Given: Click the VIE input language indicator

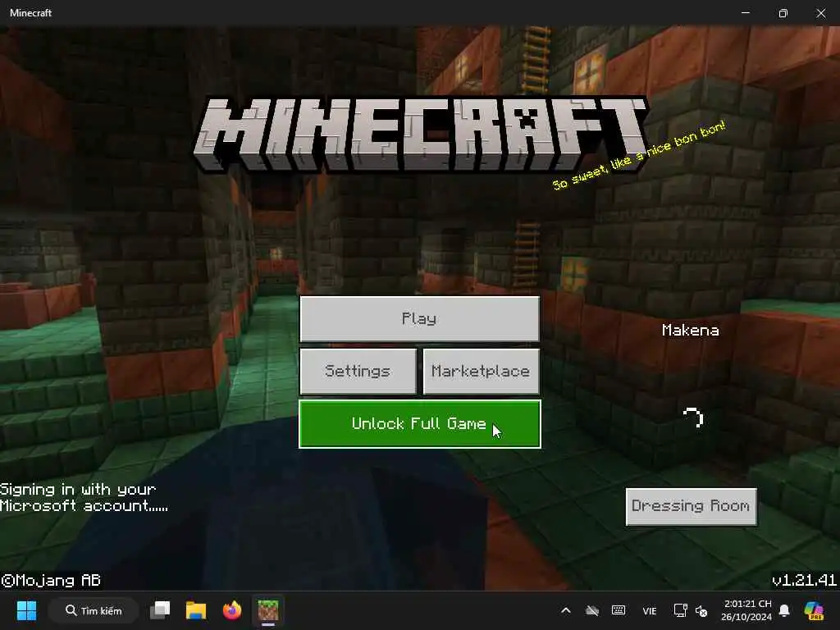Looking at the screenshot, I should [x=650, y=610].
